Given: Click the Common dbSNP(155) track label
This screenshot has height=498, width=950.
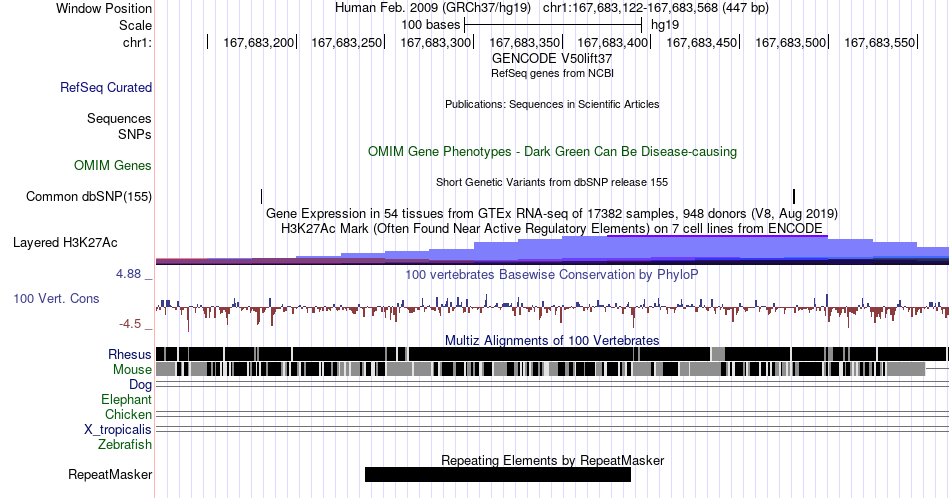Looking at the screenshot, I should pyautogui.click(x=88, y=196).
